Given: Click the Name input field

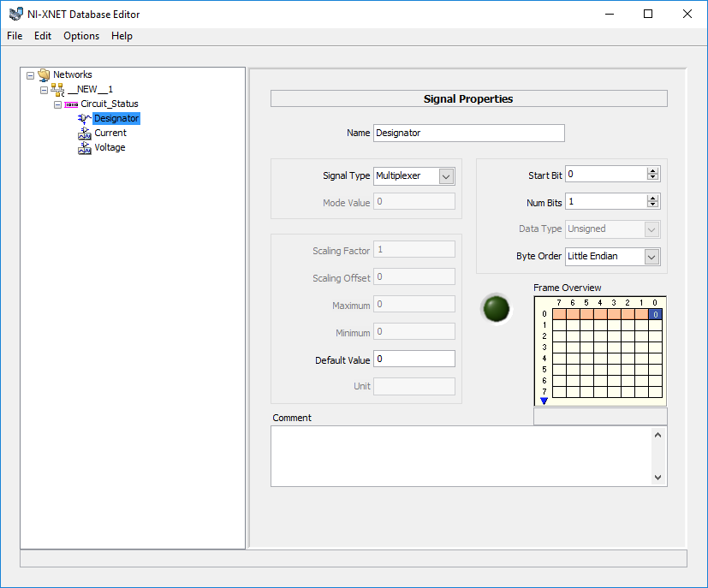Looking at the screenshot, I should (468, 134).
